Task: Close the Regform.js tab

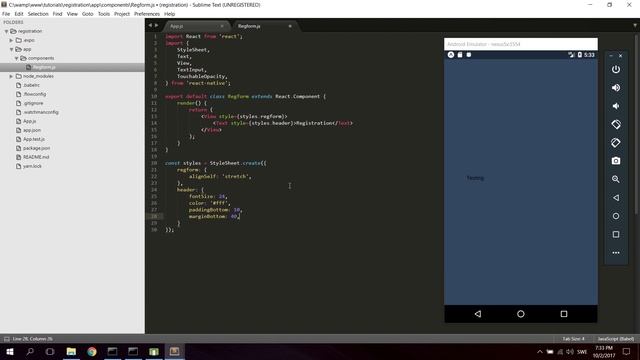Action: (x=290, y=26)
